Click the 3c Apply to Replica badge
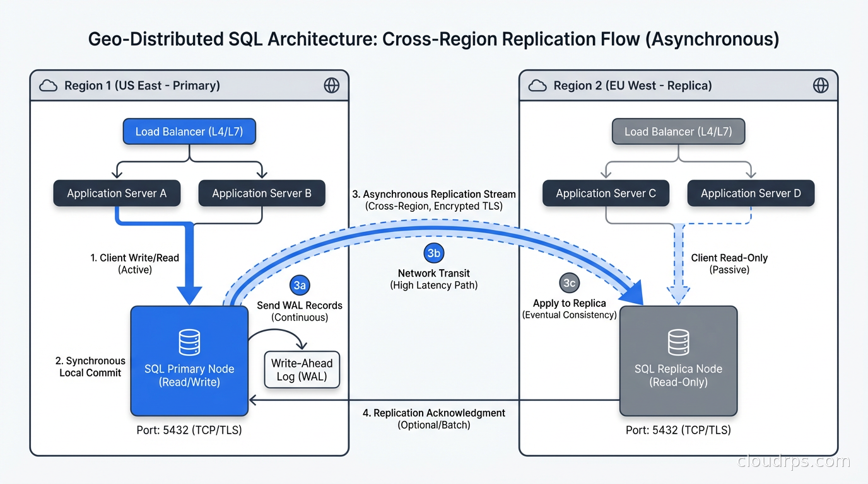This screenshot has width=868, height=484. 569,283
